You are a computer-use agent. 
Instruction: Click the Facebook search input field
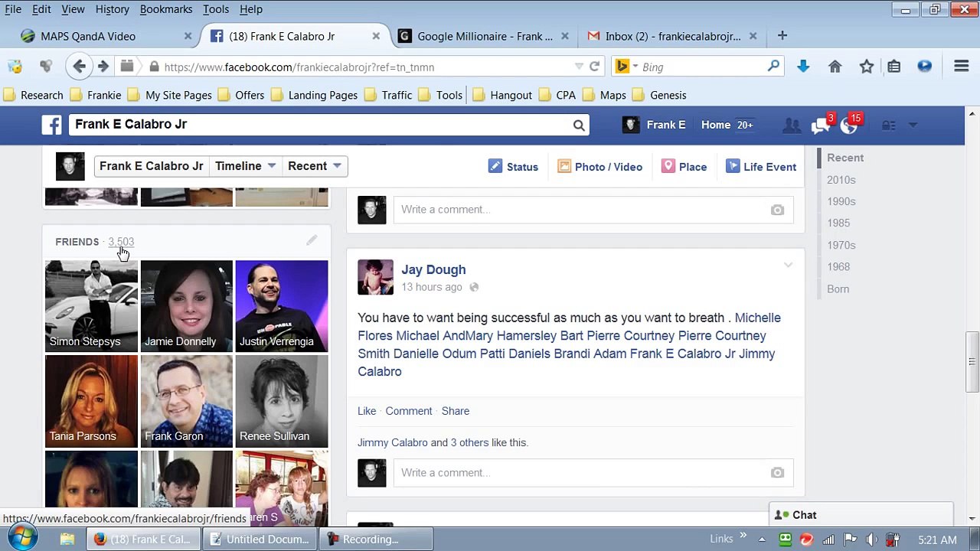coord(320,125)
